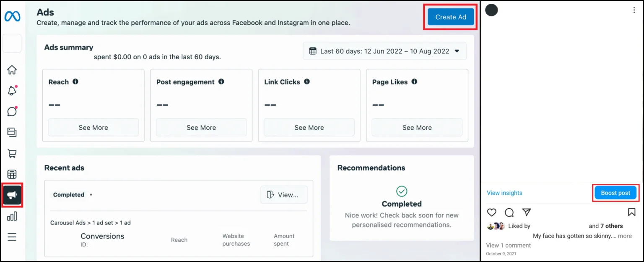Open the Commerce shopping cart icon
644x262 pixels.
pos(12,153)
